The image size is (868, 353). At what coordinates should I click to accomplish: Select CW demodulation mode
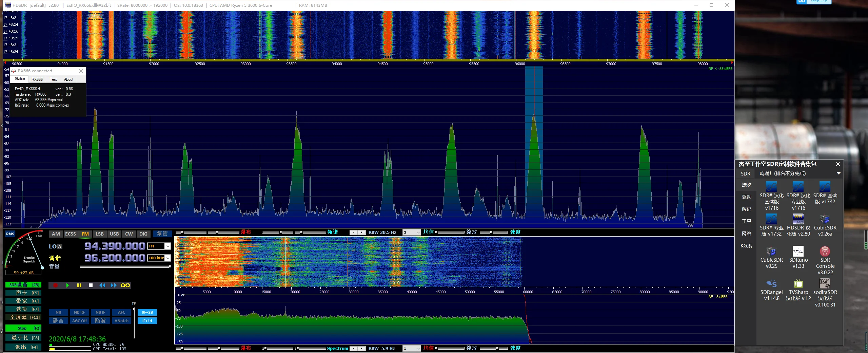[129, 234]
